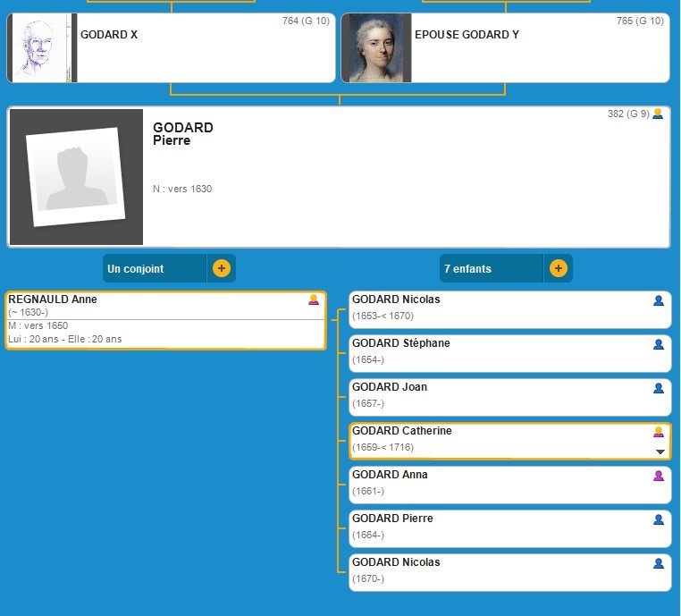Click the pink person icon on GODARD Anna

click(659, 477)
